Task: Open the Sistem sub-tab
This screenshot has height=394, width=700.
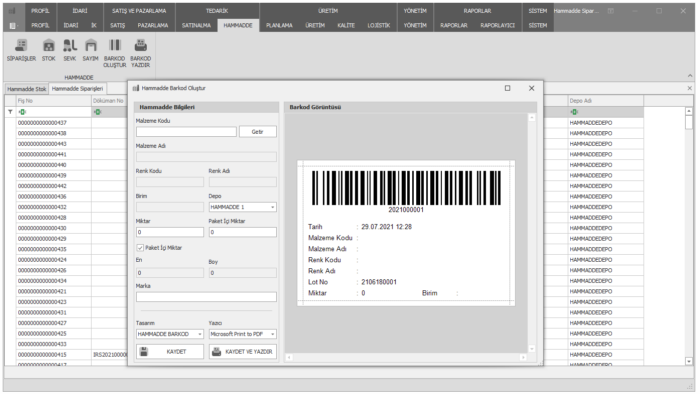Action: [538, 25]
